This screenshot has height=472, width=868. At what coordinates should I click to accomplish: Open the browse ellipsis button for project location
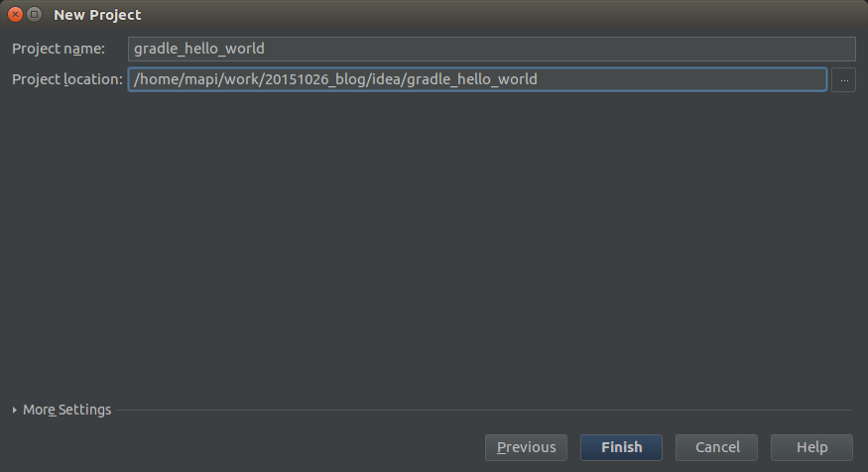click(x=843, y=79)
